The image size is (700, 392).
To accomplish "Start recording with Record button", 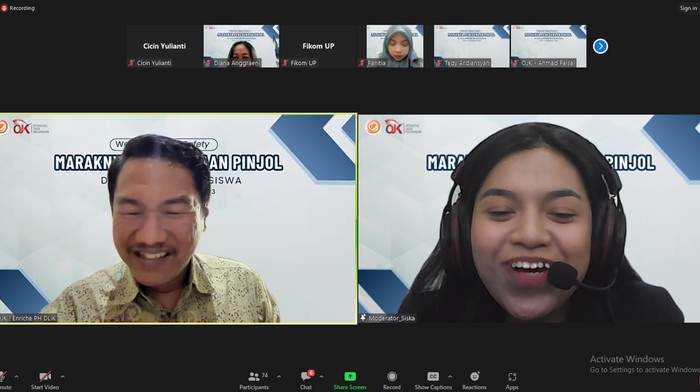I will (x=392, y=380).
